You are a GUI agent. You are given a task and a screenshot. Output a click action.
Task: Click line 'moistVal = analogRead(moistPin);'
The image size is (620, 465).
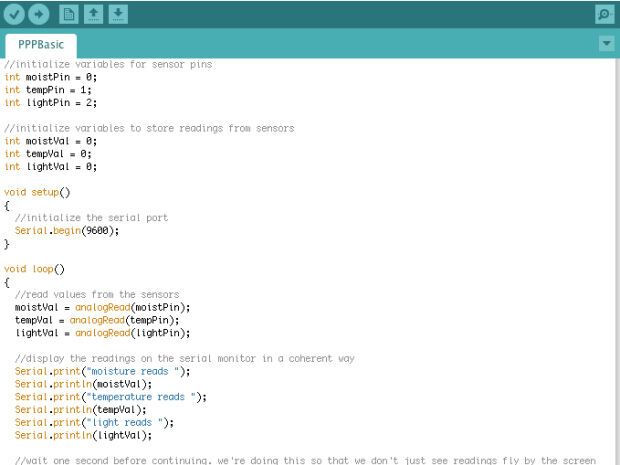coord(102,307)
